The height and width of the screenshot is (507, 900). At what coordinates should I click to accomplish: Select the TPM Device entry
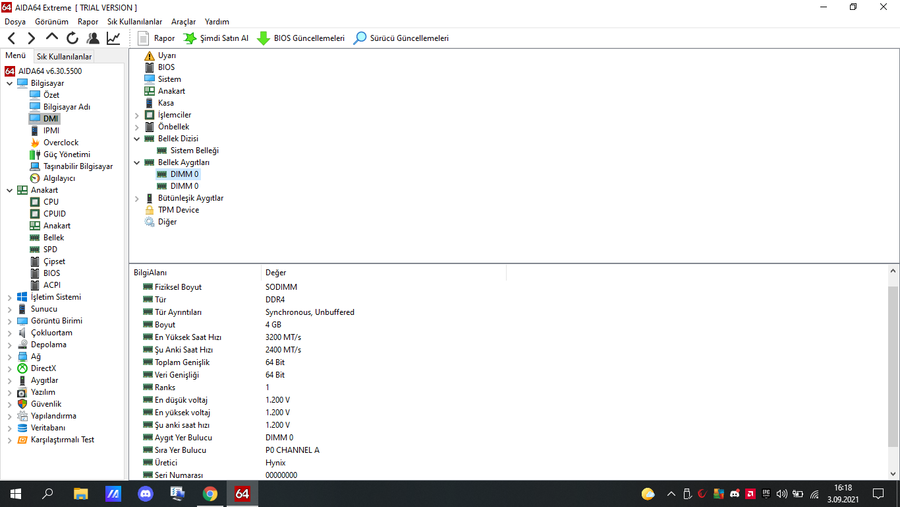point(172,210)
